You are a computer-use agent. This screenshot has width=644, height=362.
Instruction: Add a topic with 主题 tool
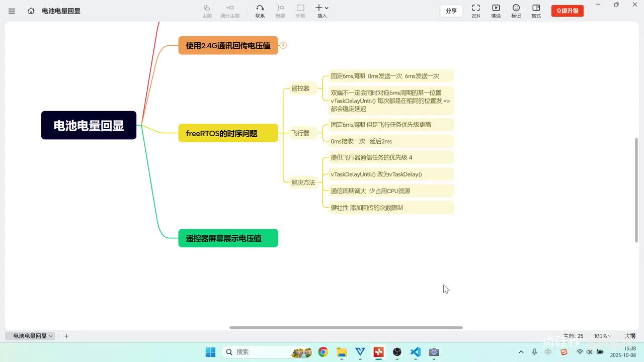click(x=207, y=11)
